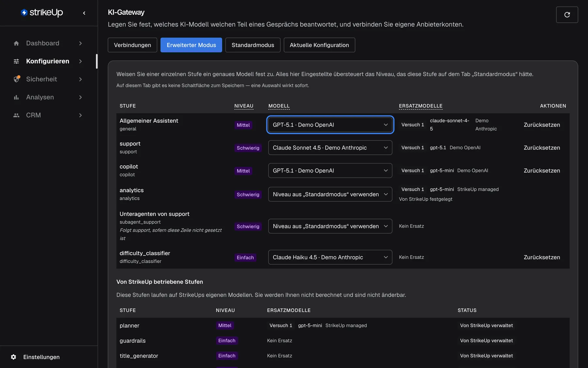Expand the Konfigurieren menu chevron

coord(80,61)
